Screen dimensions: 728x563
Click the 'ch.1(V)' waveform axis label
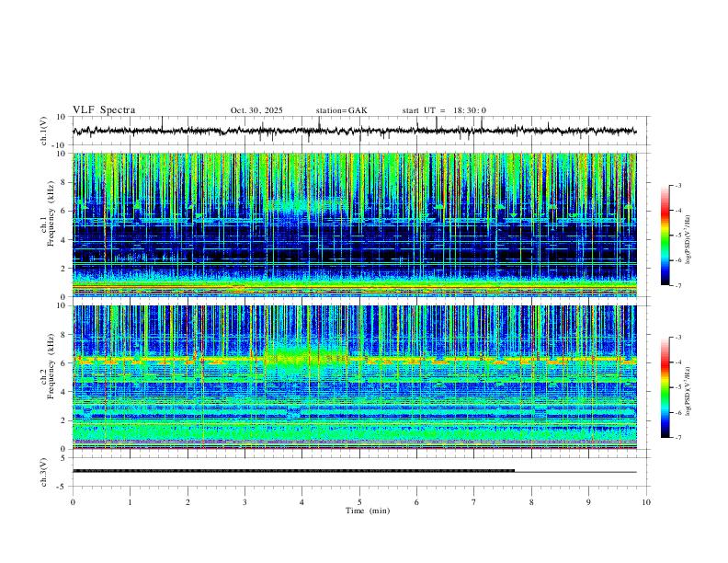click(44, 131)
